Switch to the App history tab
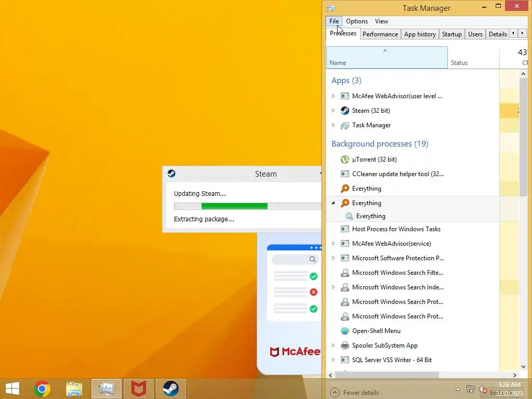532x399 pixels. coord(420,34)
